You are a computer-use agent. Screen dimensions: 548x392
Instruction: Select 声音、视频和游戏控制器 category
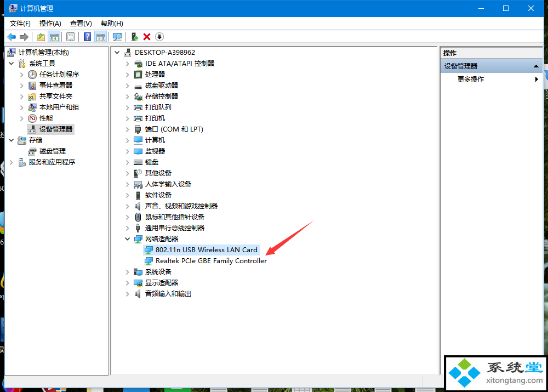181,206
